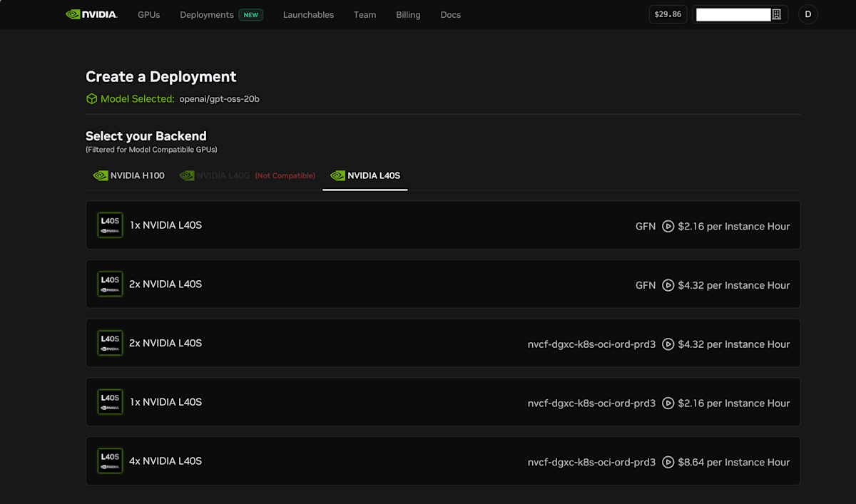Click NVIDIA eye logo on L40S tab
Viewport: 856px width, 504px height.
tap(337, 175)
